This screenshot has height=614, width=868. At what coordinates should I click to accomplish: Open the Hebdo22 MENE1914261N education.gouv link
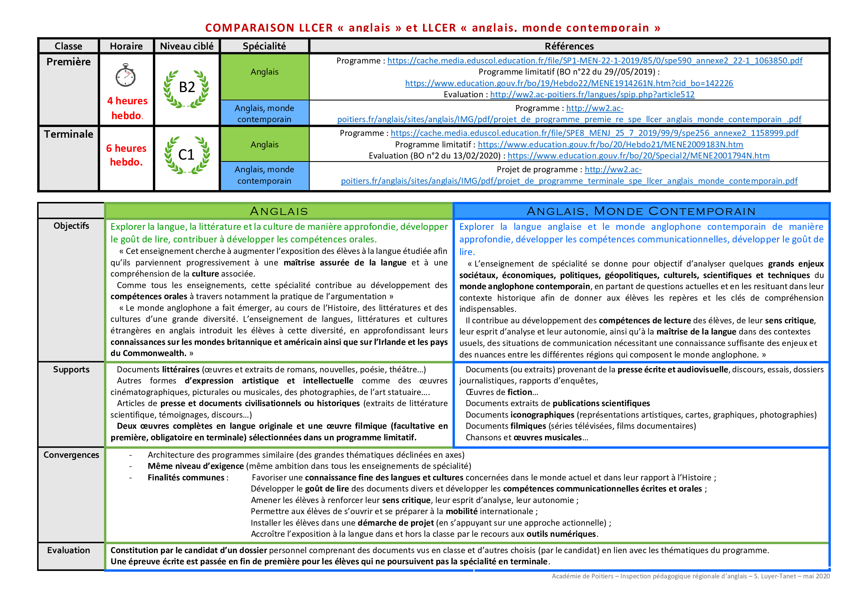[569, 83]
